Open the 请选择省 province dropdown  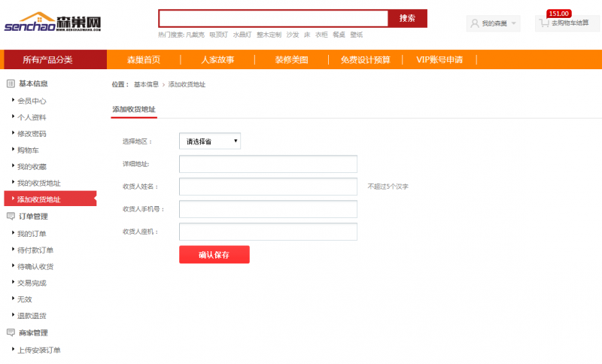tap(210, 141)
